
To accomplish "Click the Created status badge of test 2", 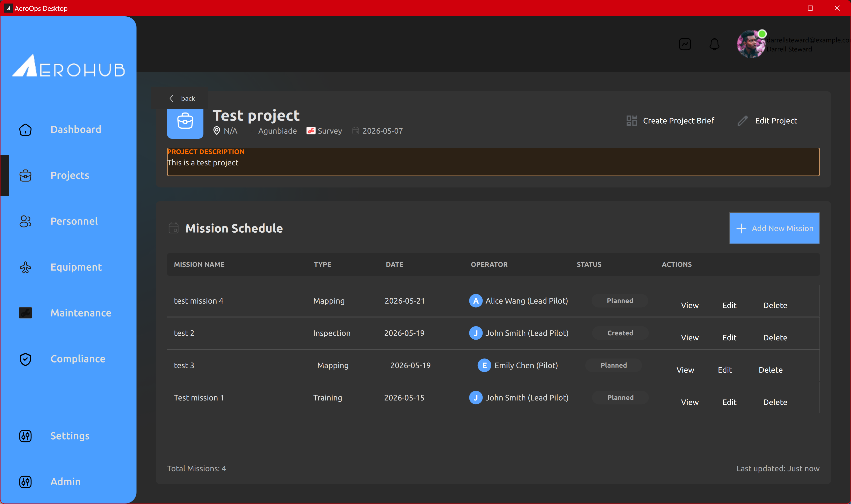I will click(620, 333).
